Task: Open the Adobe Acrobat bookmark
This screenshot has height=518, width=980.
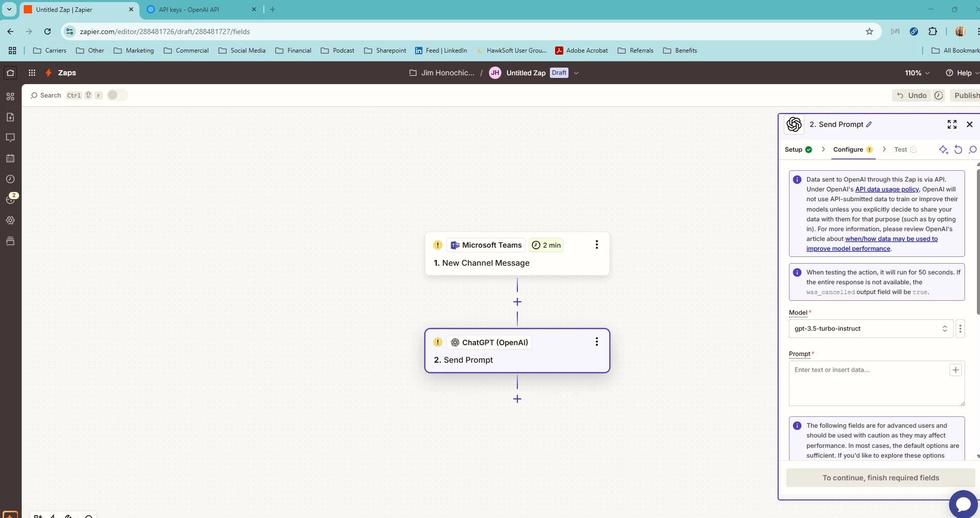Action: point(581,51)
